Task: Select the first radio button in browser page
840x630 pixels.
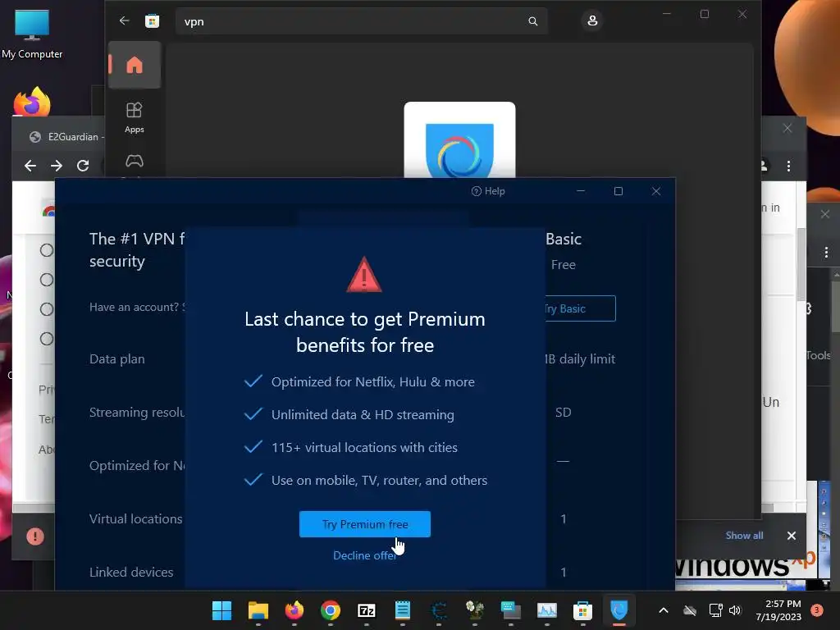Action: click(x=47, y=250)
